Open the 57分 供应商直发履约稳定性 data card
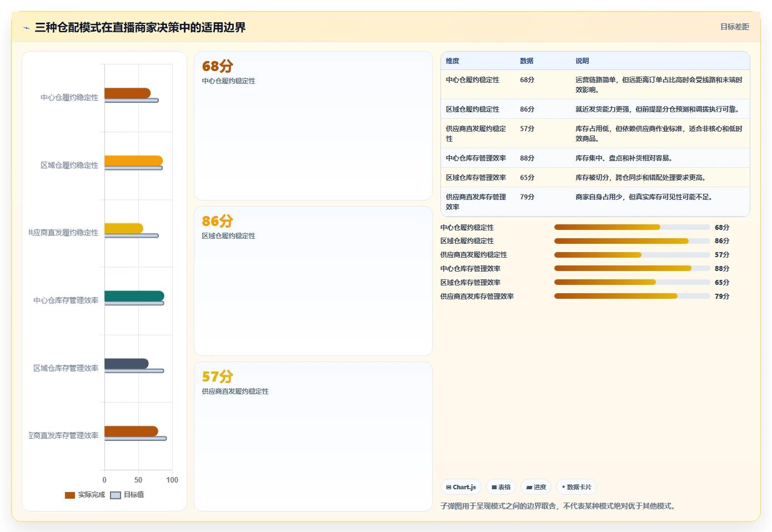The image size is (772, 532). [x=313, y=436]
